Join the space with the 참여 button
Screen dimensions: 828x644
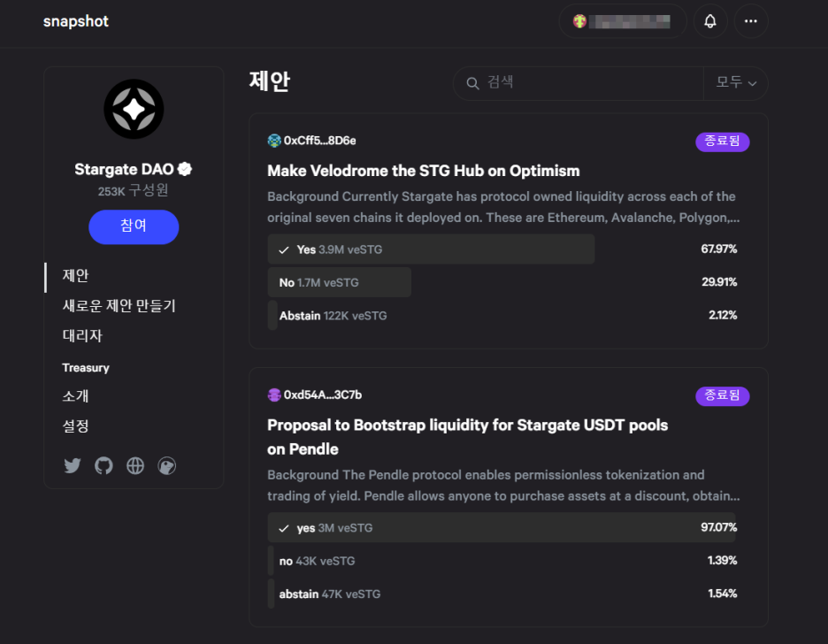point(134,226)
